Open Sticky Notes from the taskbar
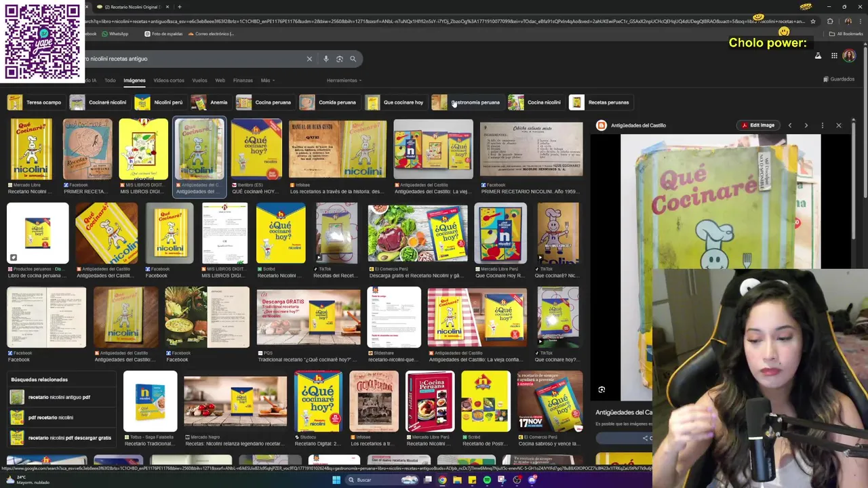This screenshot has width=868, height=488. pos(472,480)
